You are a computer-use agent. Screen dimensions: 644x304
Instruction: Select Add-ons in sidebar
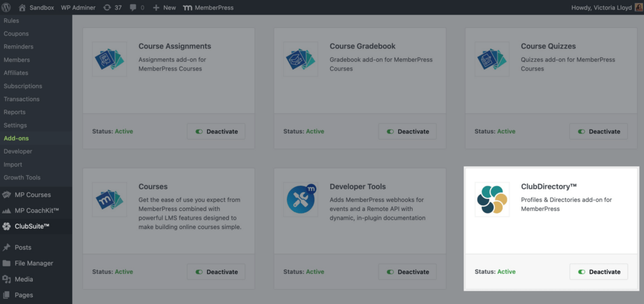[x=16, y=138]
